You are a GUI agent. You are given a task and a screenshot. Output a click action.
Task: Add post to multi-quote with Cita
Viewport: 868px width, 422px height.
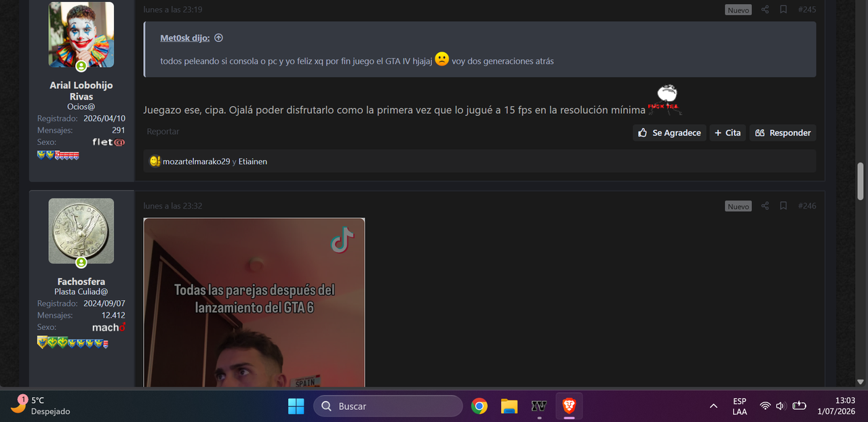pyautogui.click(x=728, y=133)
